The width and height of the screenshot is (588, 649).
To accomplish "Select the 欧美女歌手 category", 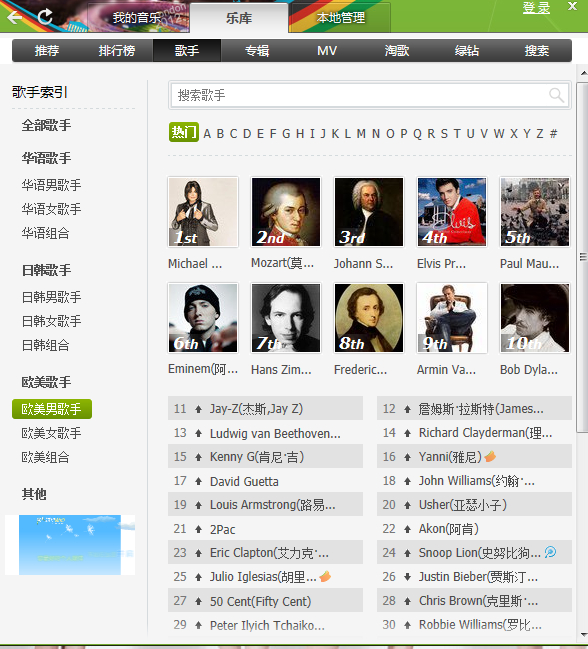I will click(51, 433).
